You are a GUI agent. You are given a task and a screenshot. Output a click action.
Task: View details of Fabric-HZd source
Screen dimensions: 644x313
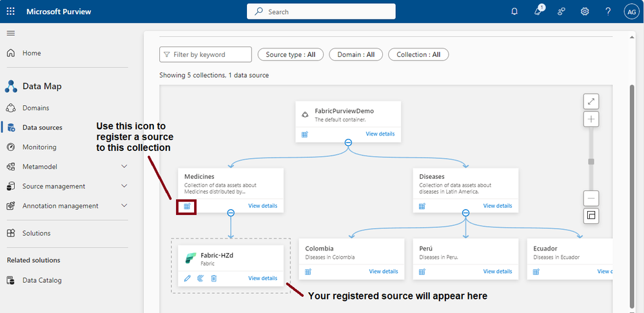262,278
